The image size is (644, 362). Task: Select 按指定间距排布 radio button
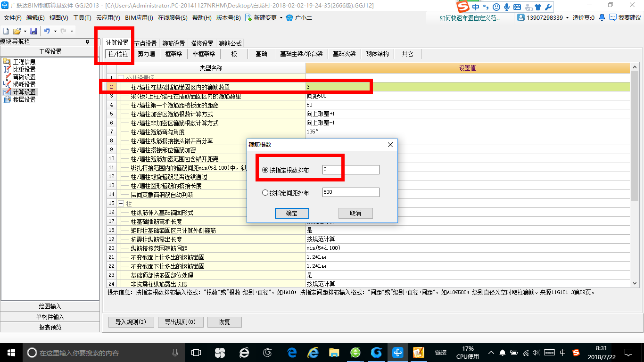coord(265,193)
